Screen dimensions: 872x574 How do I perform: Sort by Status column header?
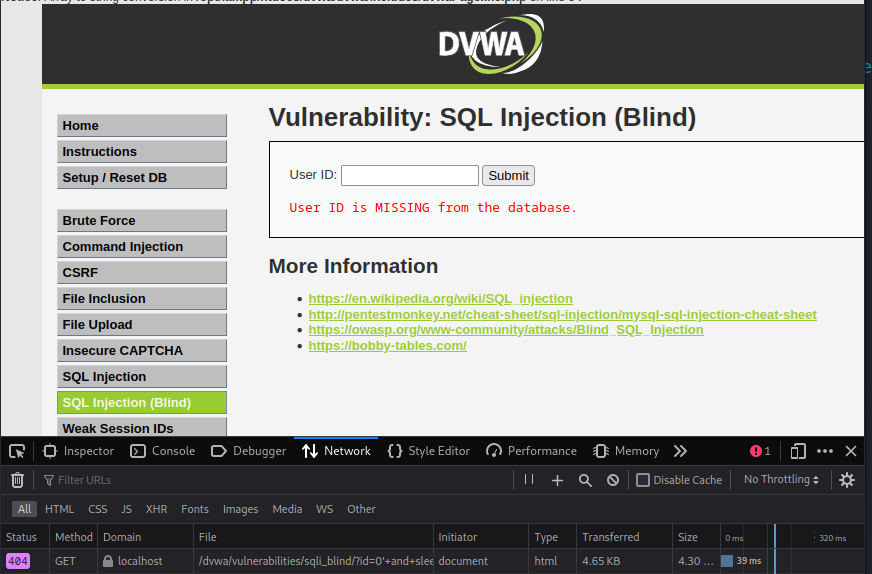click(24, 537)
